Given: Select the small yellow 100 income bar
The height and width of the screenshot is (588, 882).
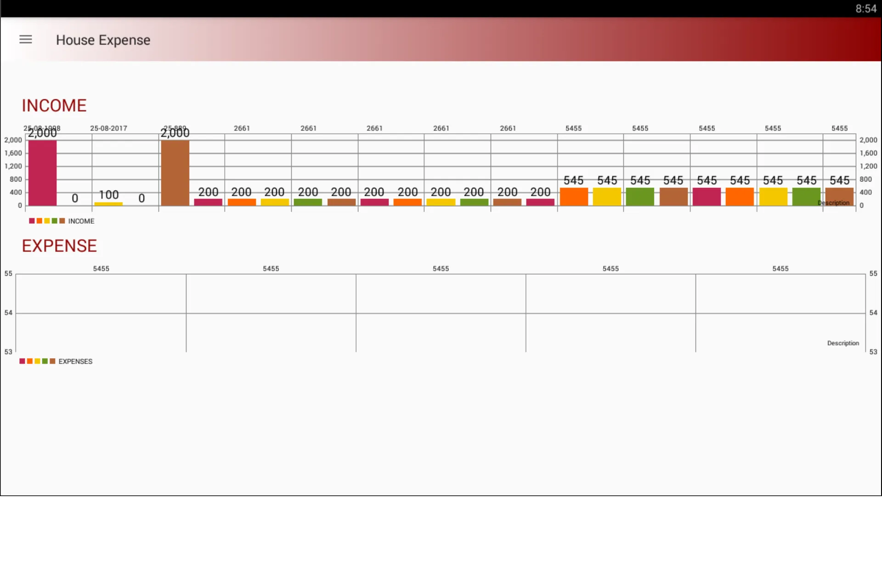Looking at the screenshot, I should coord(108,204).
